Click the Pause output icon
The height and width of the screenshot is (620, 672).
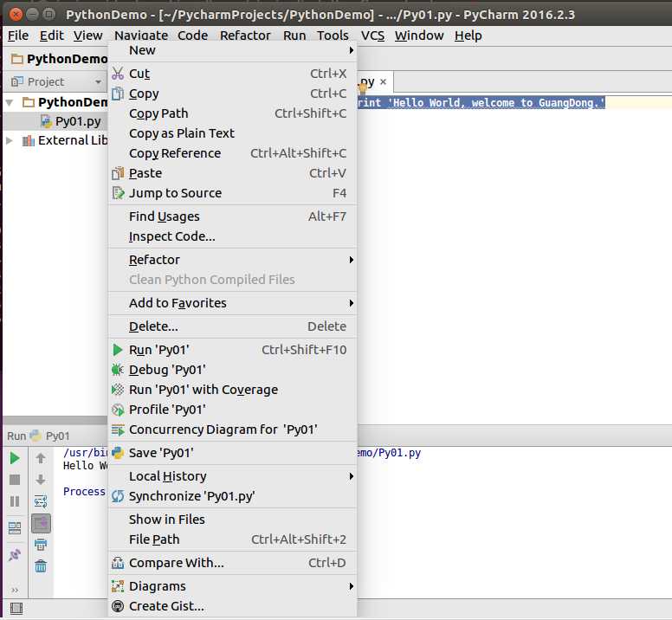(15, 501)
